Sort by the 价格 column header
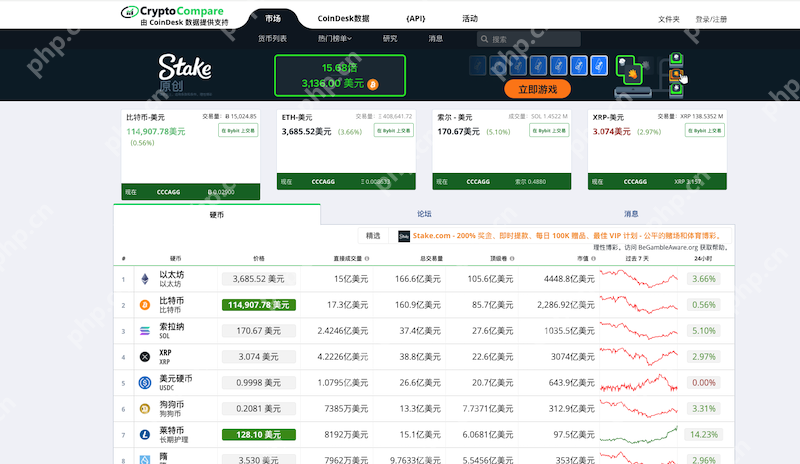The width and height of the screenshot is (800, 464). tap(259, 259)
